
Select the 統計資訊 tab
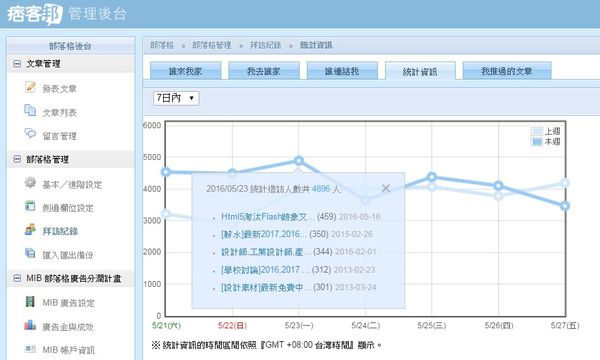click(x=420, y=71)
